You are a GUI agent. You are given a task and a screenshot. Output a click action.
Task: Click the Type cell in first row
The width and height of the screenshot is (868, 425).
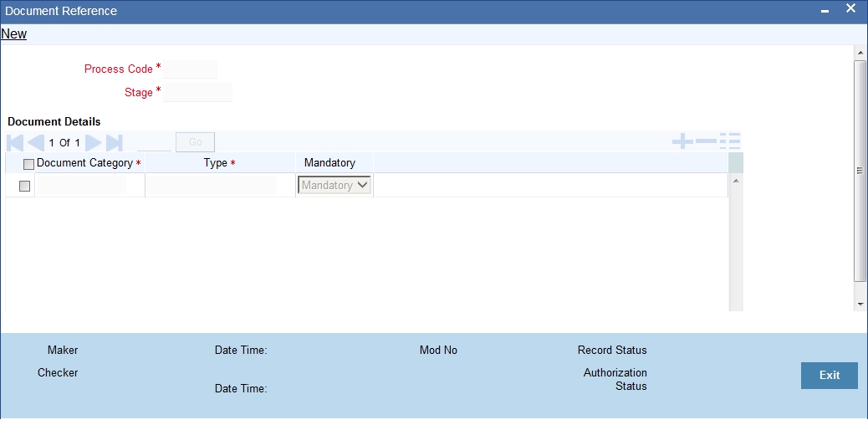211,185
